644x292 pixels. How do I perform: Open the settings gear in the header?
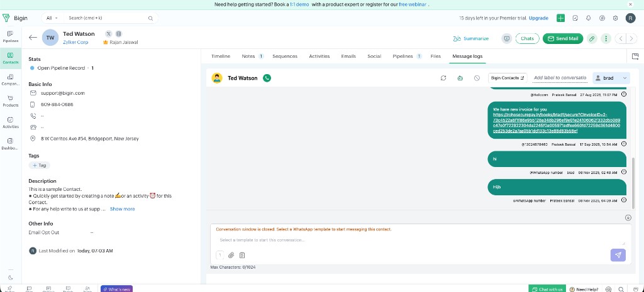coord(615,18)
